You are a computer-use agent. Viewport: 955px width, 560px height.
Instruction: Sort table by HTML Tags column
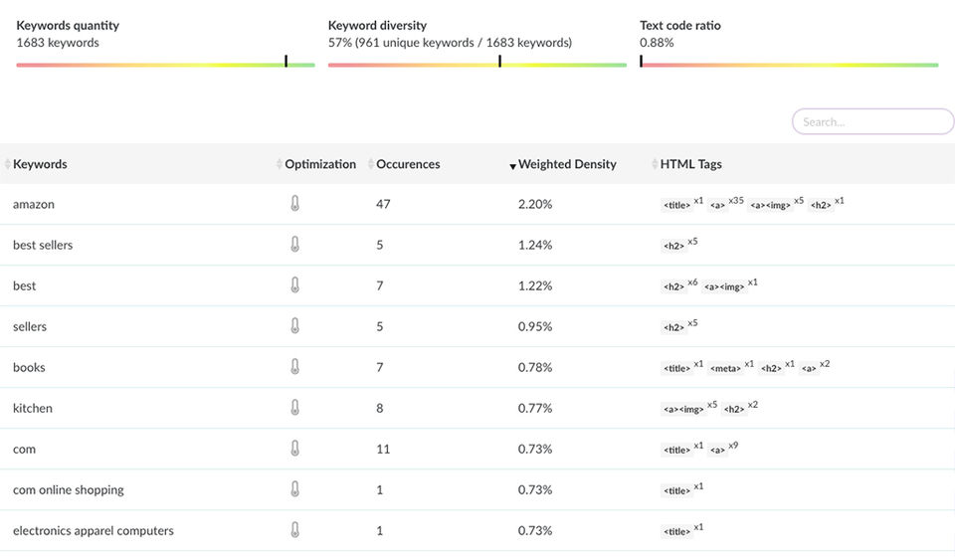(x=690, y=164)
